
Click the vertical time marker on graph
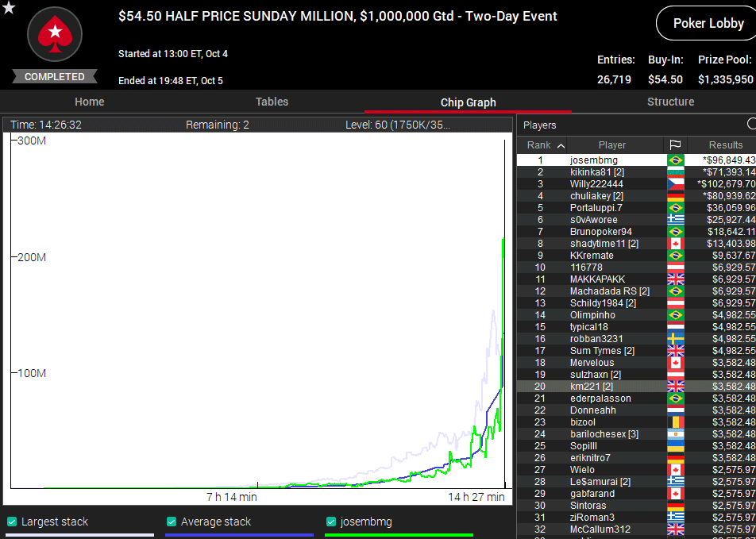coord(505,314)
